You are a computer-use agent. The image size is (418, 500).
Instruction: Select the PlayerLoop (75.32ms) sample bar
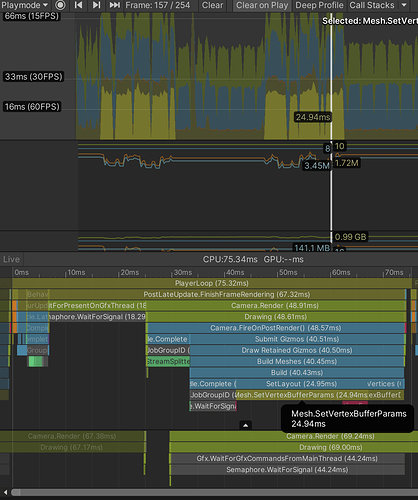click(212, 283)
